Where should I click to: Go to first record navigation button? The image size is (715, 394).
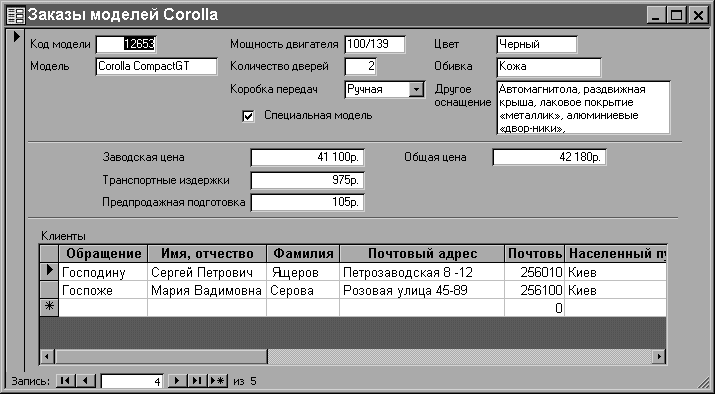[65, 380]
